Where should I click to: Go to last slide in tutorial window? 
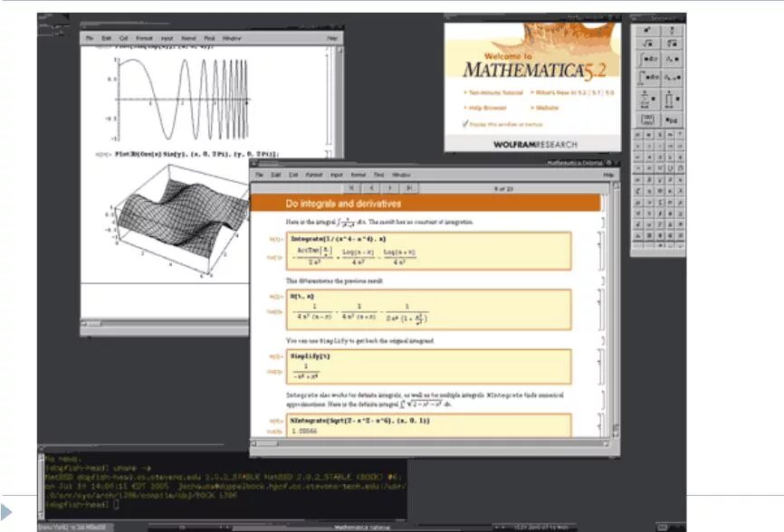(x=409, y=188)
